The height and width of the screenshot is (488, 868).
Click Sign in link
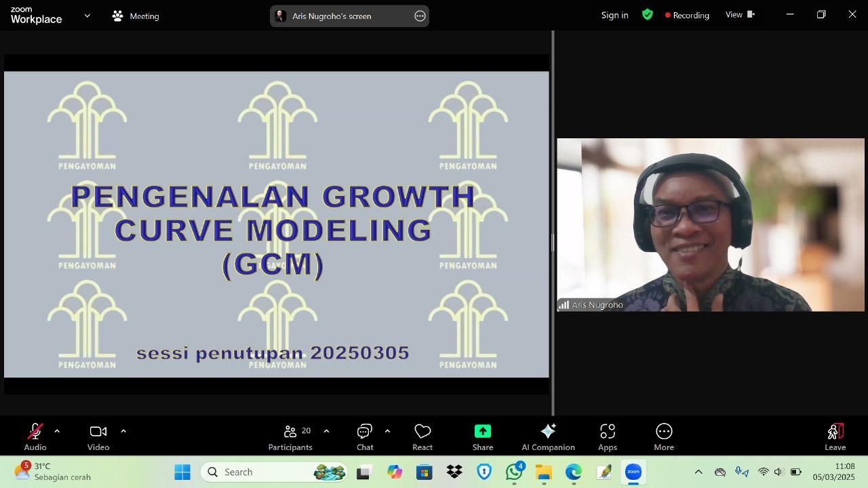click(x=614, y=15)
